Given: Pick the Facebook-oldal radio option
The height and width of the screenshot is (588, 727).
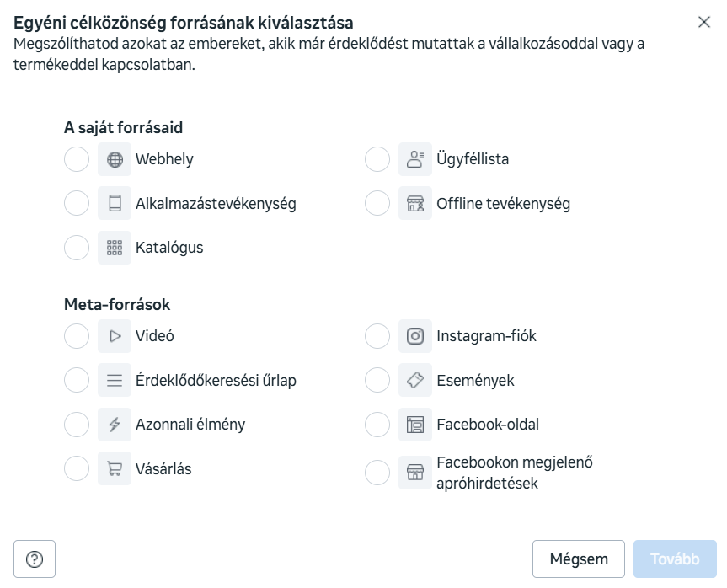Looking at the screenshot, I should click(x=377, y=425).
